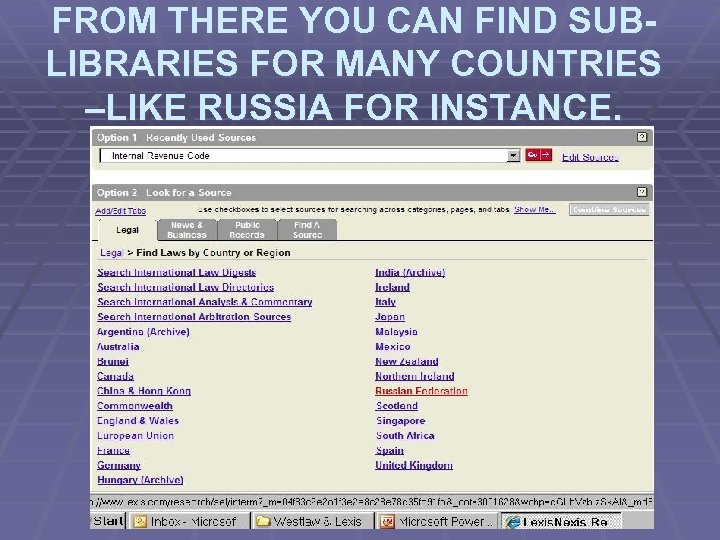Open the Germany link

pyautogui.click(x=119, y=465)
